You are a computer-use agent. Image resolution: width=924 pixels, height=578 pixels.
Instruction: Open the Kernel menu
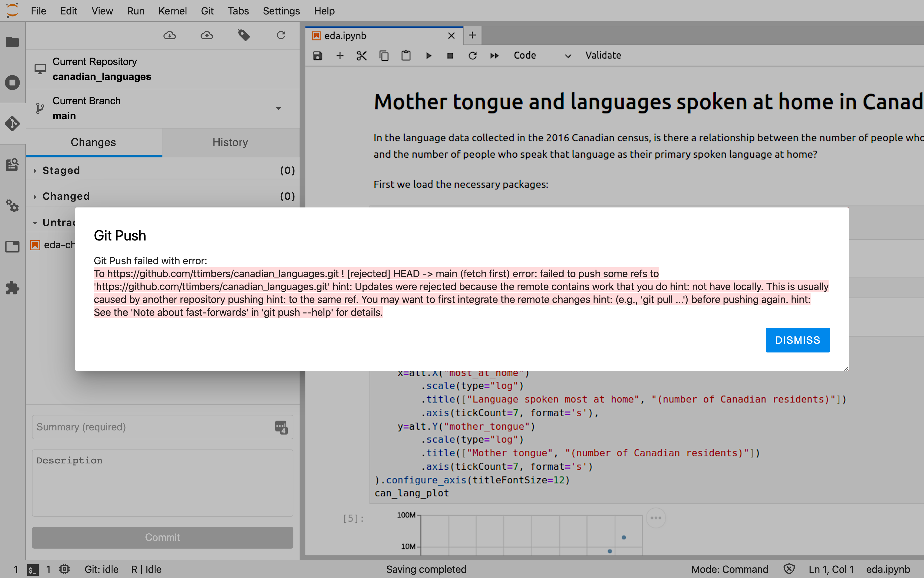172,11
